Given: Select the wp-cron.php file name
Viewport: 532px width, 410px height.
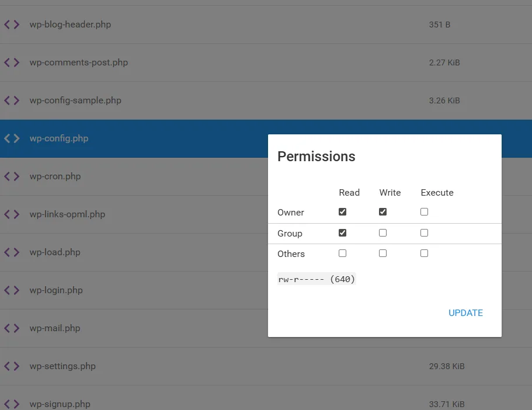Looking at the screenshot, I should tap(55, 176).
